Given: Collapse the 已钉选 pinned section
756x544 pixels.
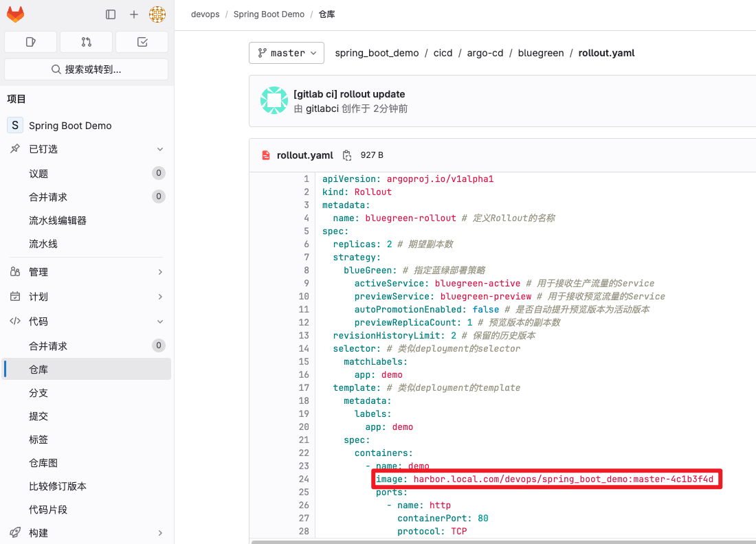Looking at the screenshot, I should click(x=160, y=148).
